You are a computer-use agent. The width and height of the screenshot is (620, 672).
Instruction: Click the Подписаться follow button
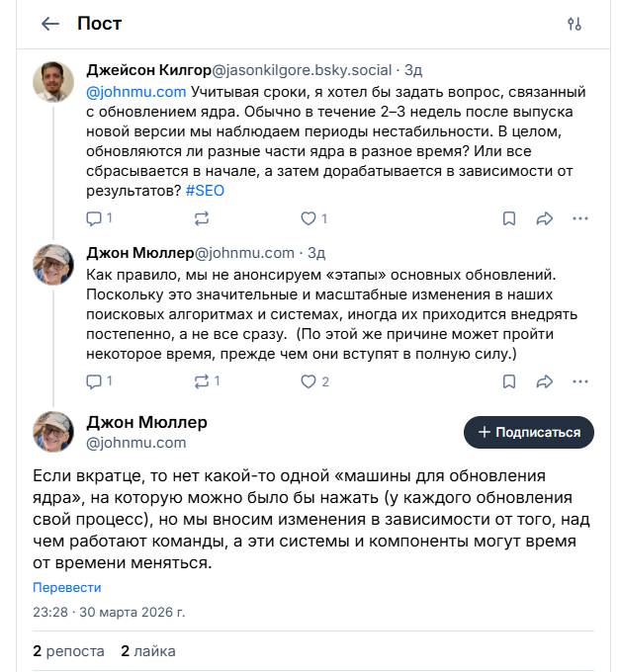coord(529,432)
